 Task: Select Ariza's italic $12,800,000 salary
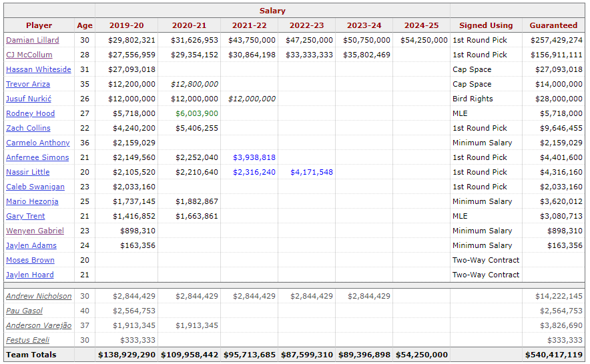coord(194,84)
